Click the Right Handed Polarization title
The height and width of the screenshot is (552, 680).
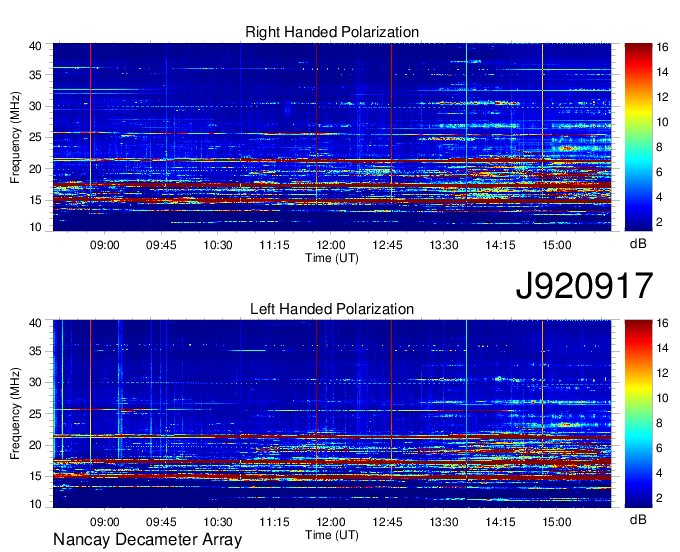pos(332,32)
